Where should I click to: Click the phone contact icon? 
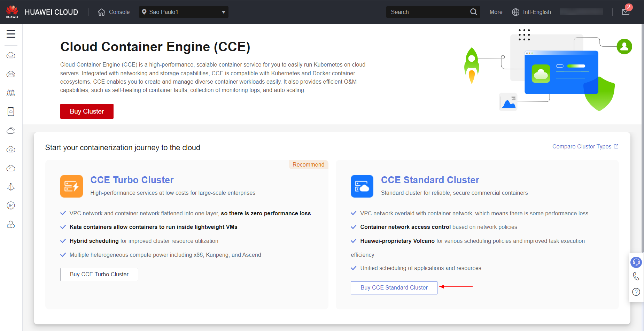click(x=636, y=276)
